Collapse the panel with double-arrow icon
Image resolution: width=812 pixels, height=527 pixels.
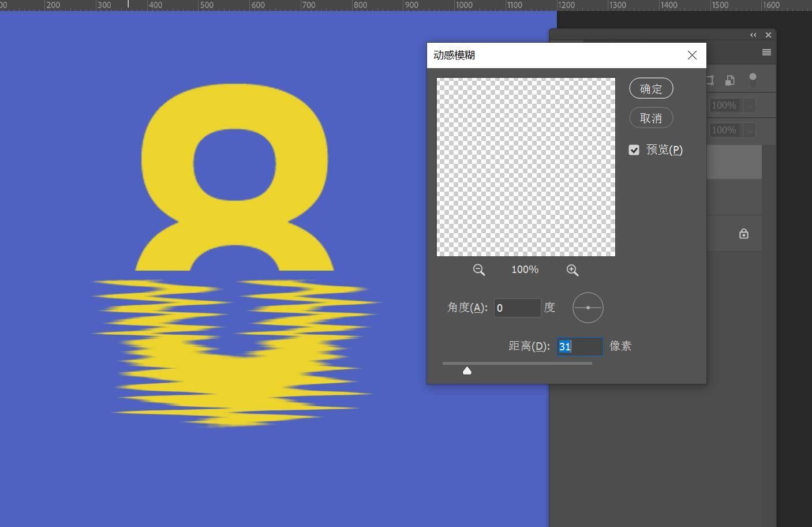pos(753,35)
